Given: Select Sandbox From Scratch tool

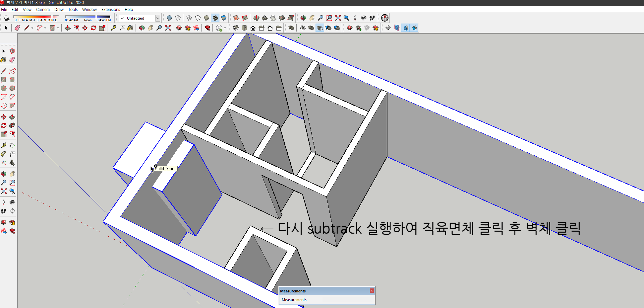Looking at the screenshot, I should point(245,18).
